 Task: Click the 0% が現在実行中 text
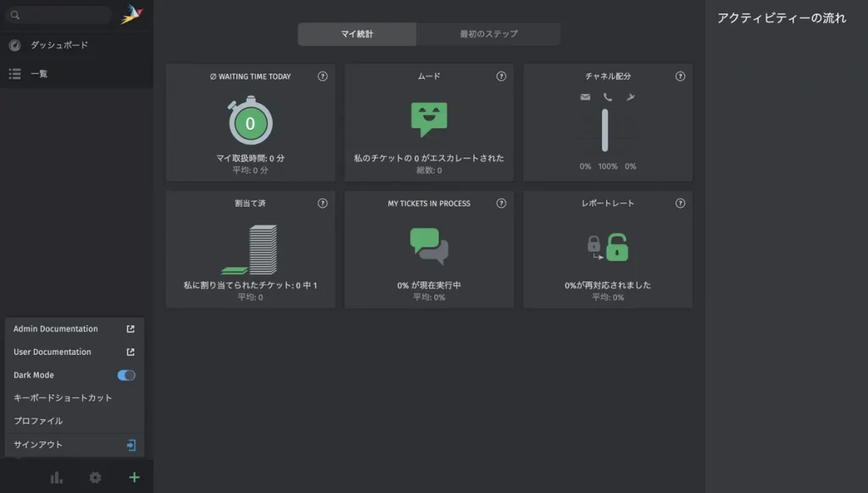tap(429, 285)
